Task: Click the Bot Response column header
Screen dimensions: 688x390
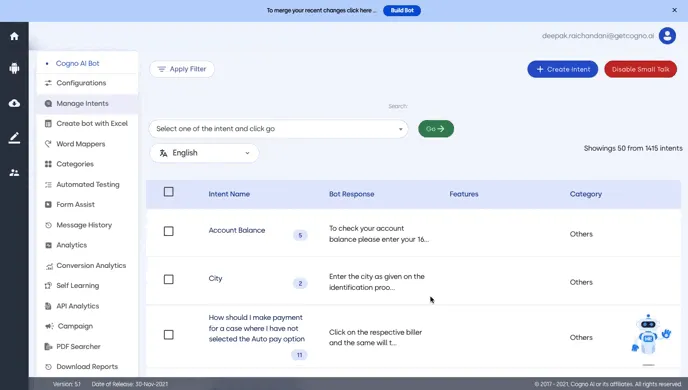Action: tap(351, 194)
